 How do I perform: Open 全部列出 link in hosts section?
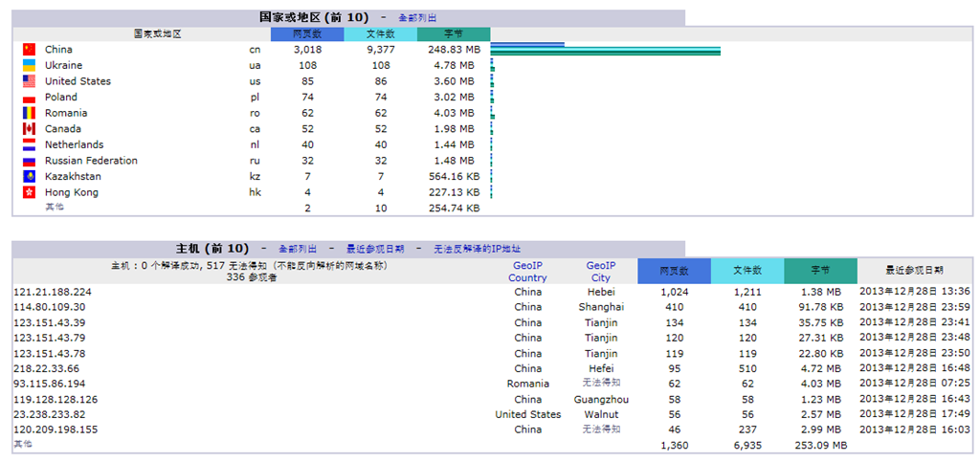click(297, 249)
